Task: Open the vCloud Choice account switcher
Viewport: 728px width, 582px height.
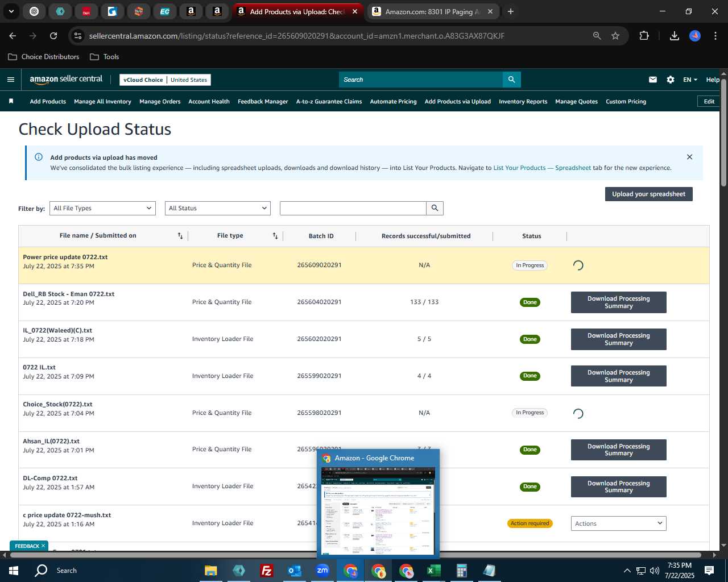Action: click(x=165, y=80)
